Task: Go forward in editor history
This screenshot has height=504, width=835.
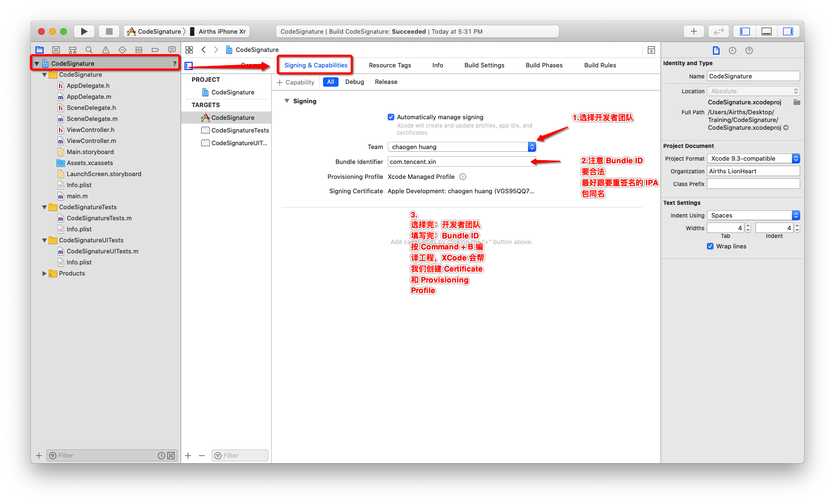Action: pyautogui.click(x=216, y=50)
